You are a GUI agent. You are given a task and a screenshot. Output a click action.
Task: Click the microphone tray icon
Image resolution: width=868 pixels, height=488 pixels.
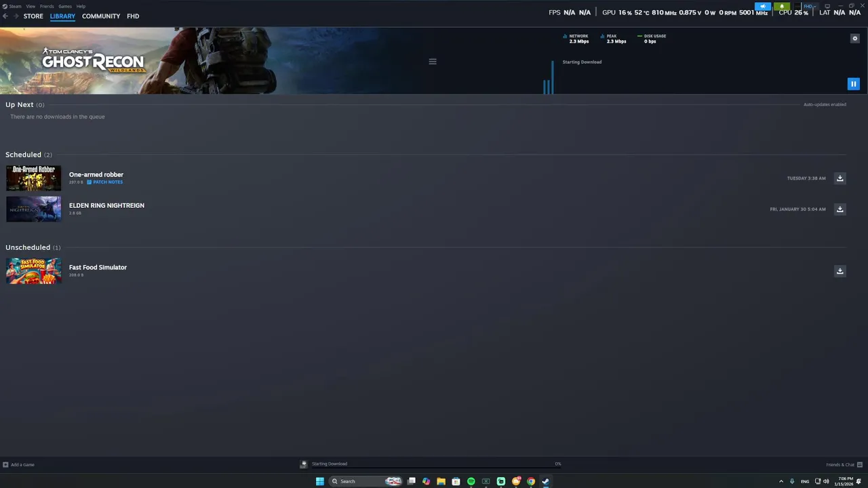click(792, 481)
